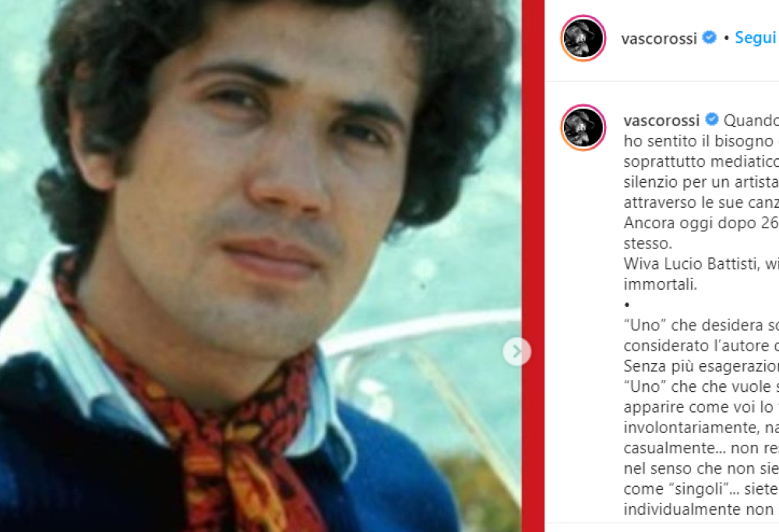Click the word 'stesso.' in caption

click(648, 243)
